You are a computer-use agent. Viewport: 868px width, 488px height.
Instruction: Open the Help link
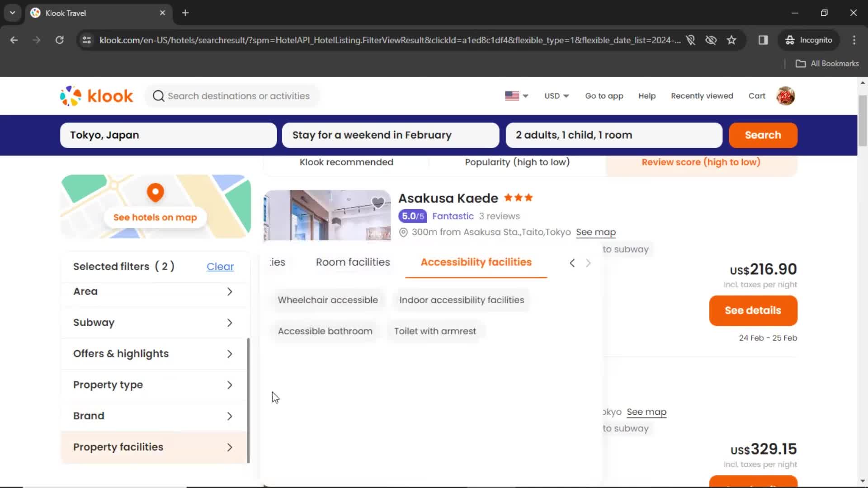click(647, 96)
